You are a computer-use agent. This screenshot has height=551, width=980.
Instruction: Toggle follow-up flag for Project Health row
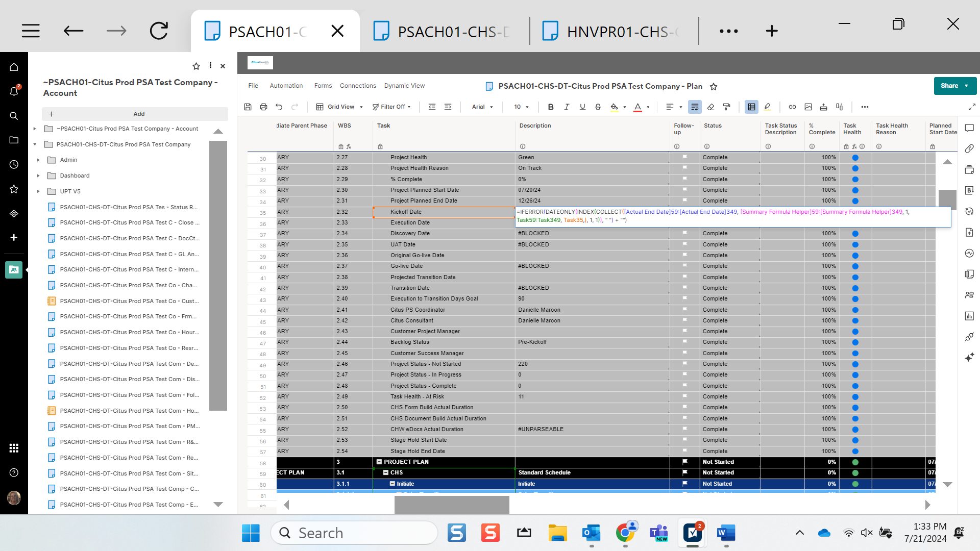coord(684,157)
